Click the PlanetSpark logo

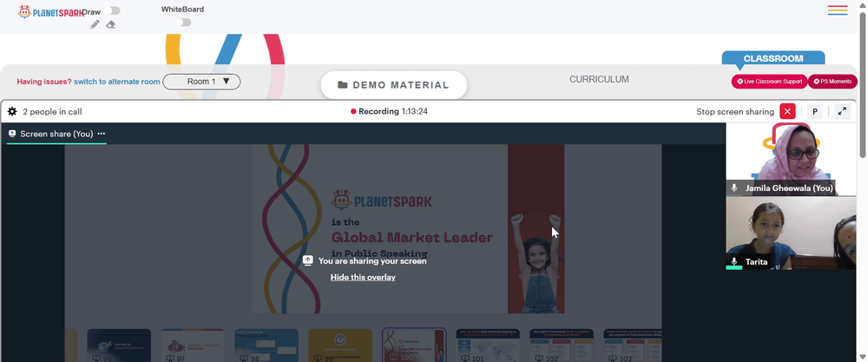[x=51, y=11]
